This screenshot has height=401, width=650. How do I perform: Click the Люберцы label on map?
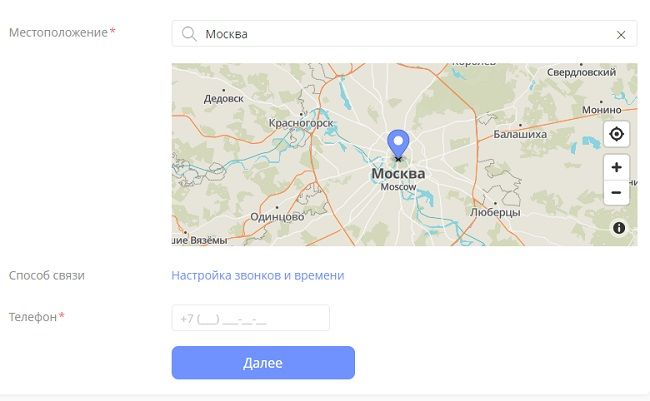(495, 212)
